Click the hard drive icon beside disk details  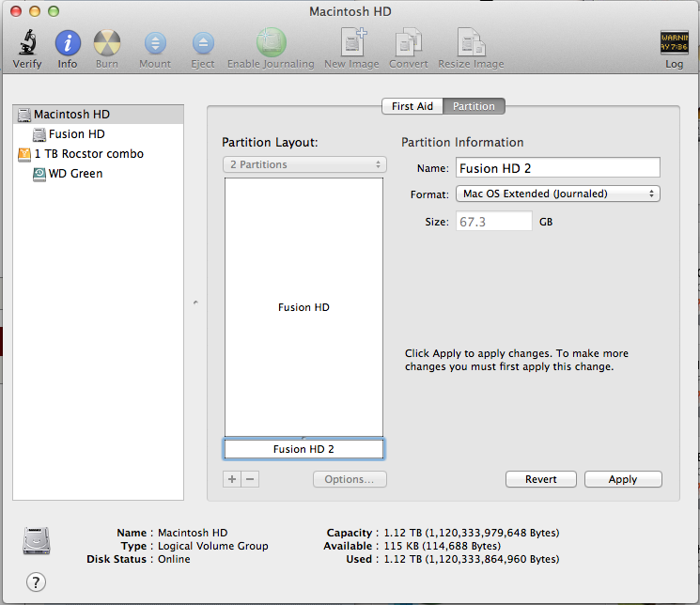36,541
